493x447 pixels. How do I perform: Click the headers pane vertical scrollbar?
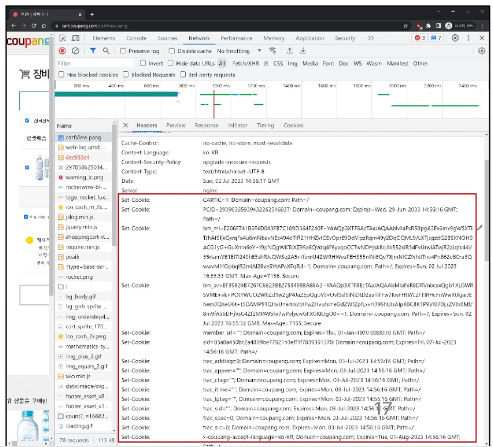pyautogui.click(x=487, y=210)
